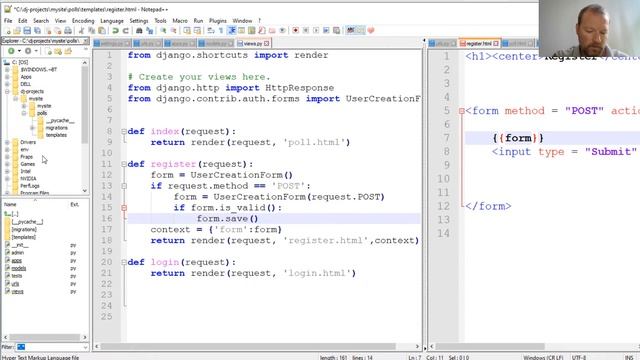Viewport: 640px width, 360px height.
Task: Close the register.html tab
Action: point(496,43)
